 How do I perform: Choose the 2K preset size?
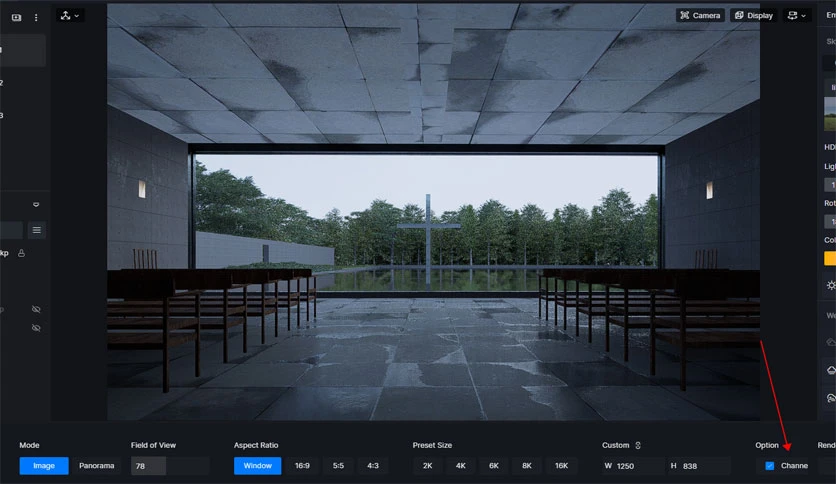point(428,465)
